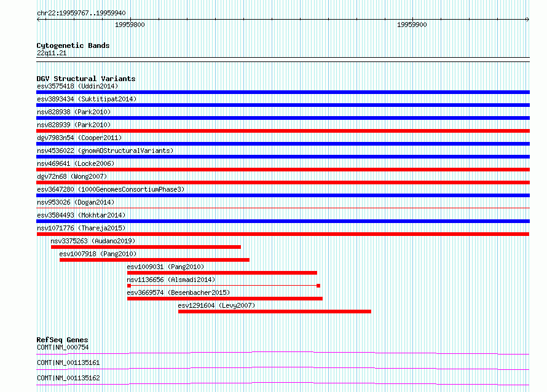
Task: Click the nsv469641 (Locke2006) red bar
Action: pos(283,170)
